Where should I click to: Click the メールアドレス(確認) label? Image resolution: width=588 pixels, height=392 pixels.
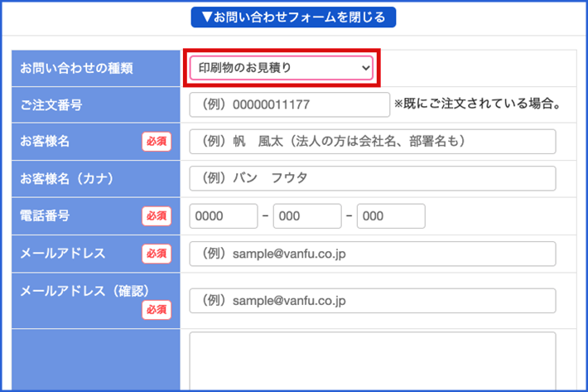tap(85, 291)
